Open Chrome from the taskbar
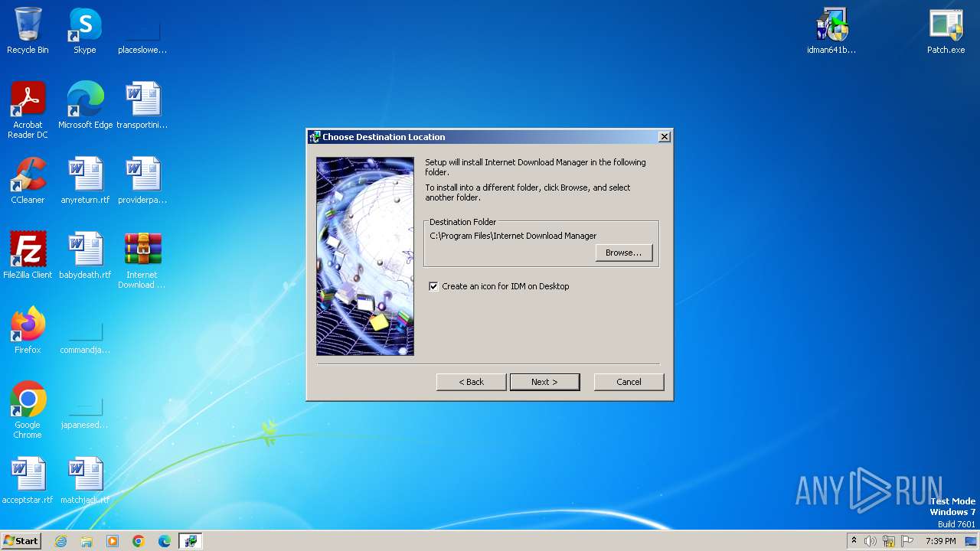 coord(139,541)
